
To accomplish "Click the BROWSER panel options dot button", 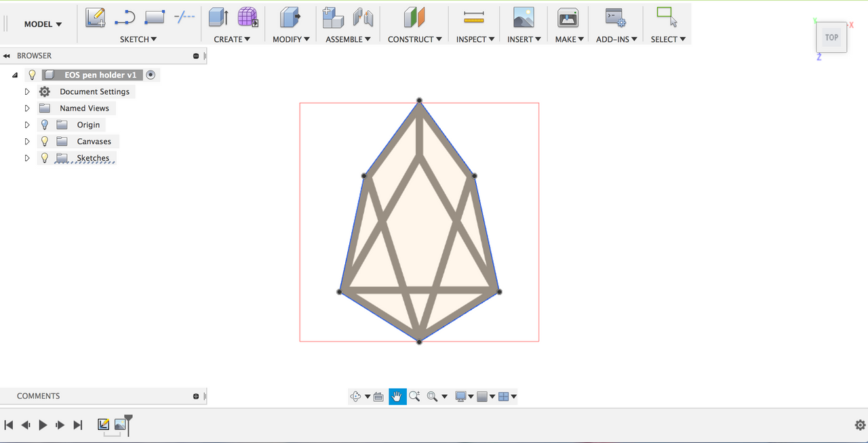I will click(x=196, y=56).
